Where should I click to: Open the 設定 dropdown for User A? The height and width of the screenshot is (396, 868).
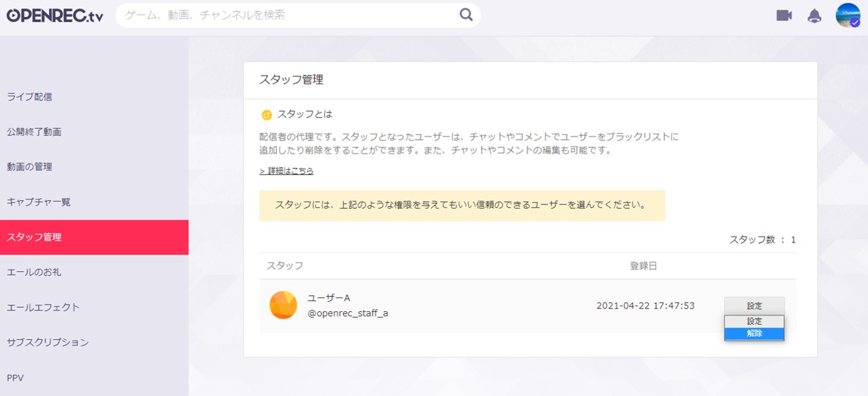tap(754, 306)
